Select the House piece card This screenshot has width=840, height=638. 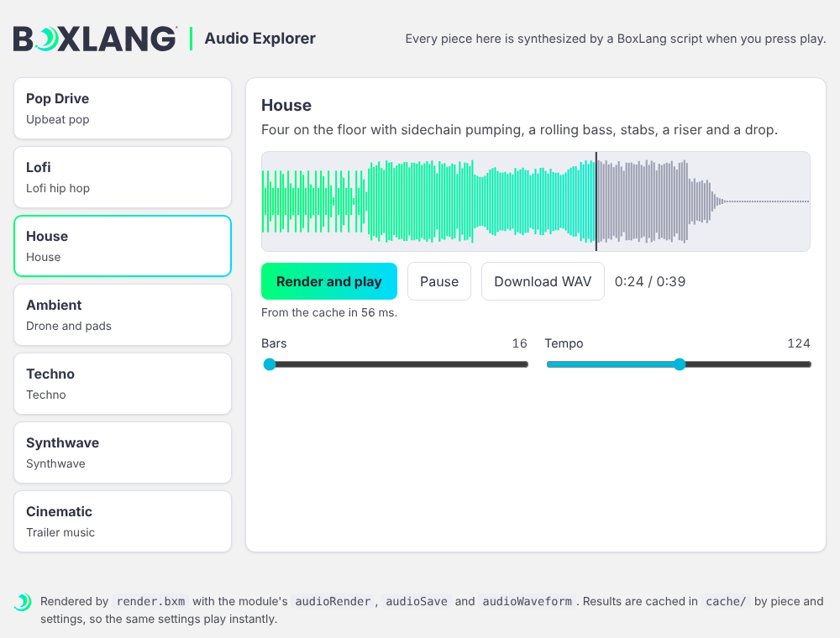123,246
